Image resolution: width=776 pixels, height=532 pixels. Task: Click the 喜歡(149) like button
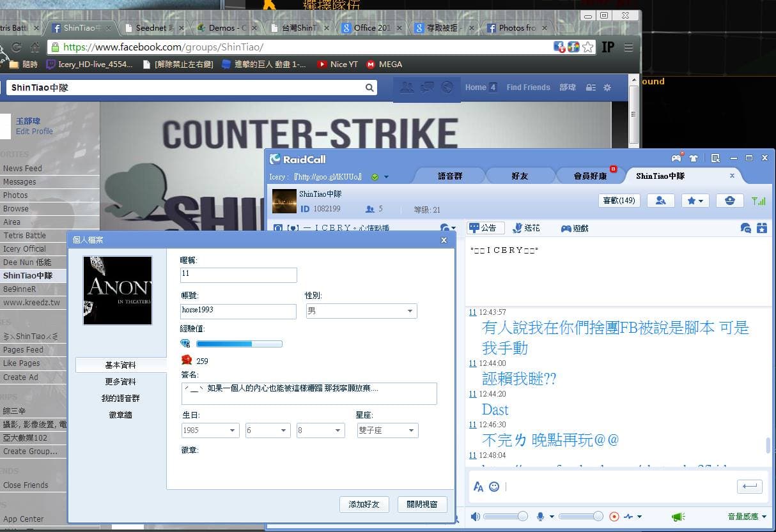tap(619, 201)
